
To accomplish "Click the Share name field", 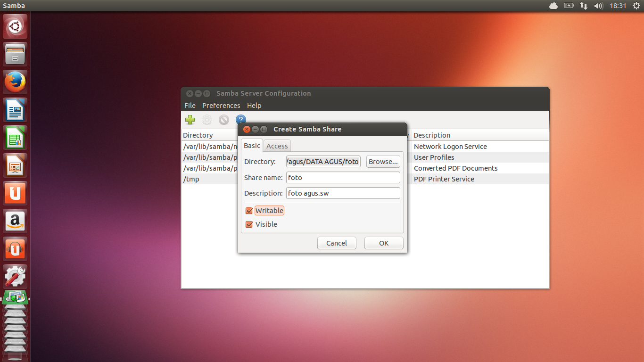I will coord(343,178).
